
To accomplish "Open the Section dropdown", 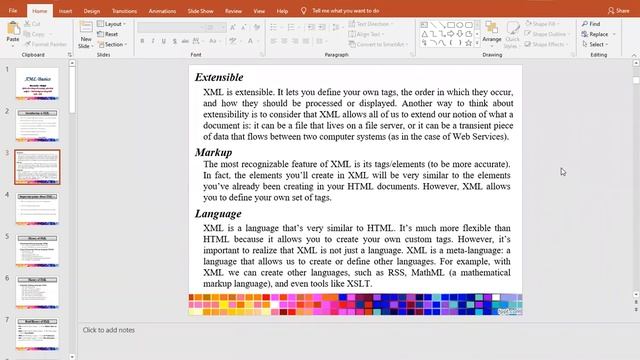I will [113, 44].
